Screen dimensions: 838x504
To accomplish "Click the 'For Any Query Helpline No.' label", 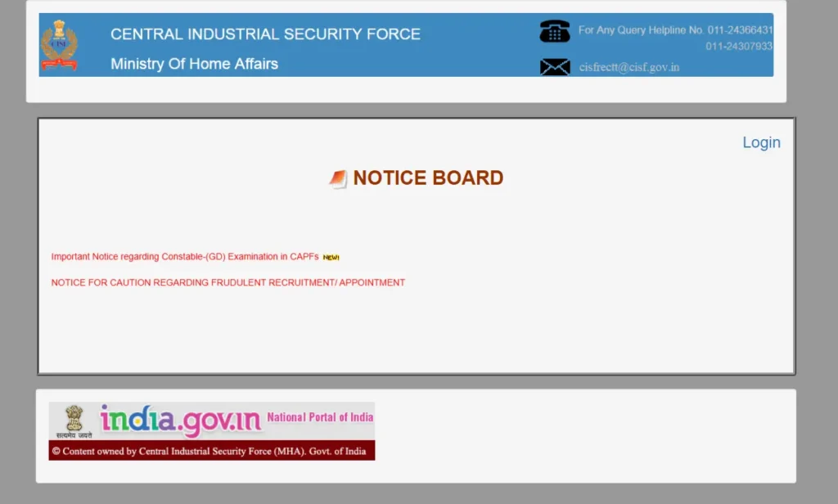I will (x=641, y=30).
